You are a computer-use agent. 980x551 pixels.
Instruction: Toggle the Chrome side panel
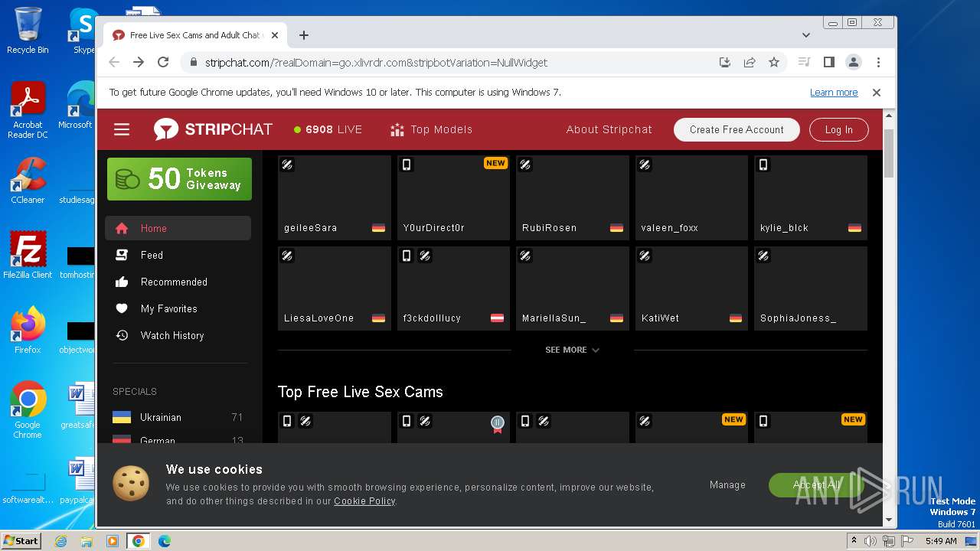pyautogui.click(x=828, y=62)
